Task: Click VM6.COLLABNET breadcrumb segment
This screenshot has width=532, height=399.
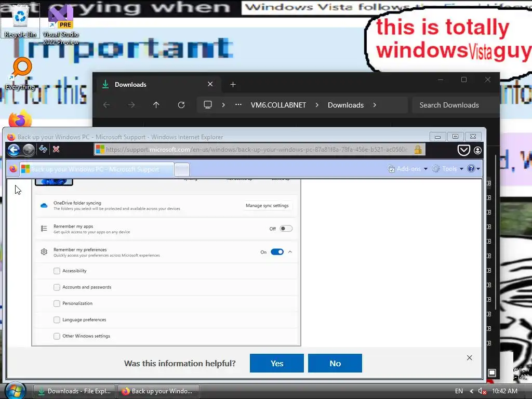Action: [x=278, y=105]
